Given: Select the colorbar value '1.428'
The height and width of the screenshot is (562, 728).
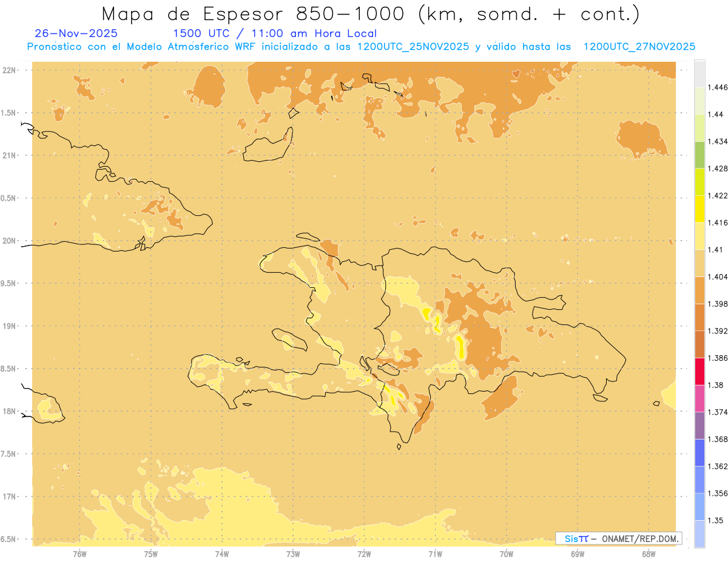Looking at the screenshot, I should click(x=718, y=169).
